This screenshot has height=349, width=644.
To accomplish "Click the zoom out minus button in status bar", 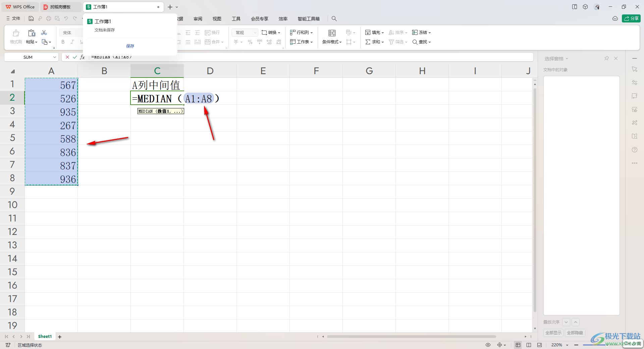I will click(576, 345).
